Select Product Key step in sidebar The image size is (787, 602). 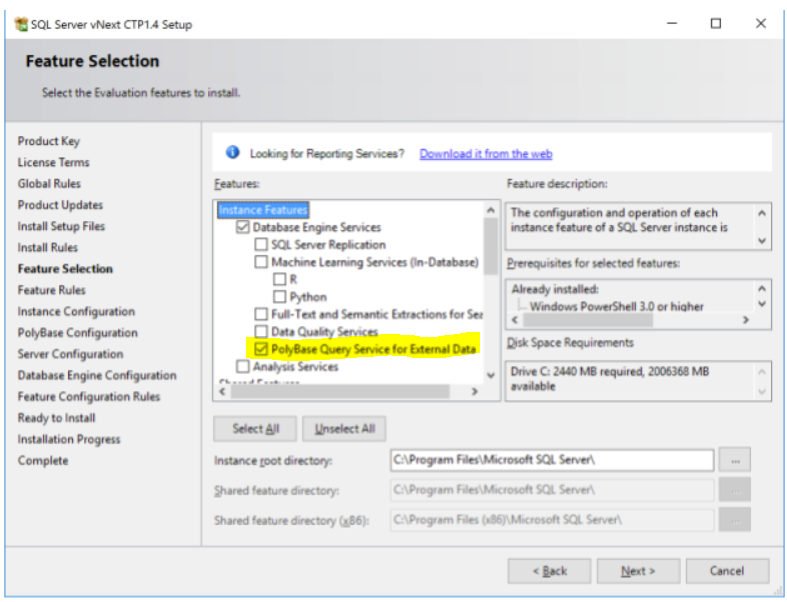(49, 141)
